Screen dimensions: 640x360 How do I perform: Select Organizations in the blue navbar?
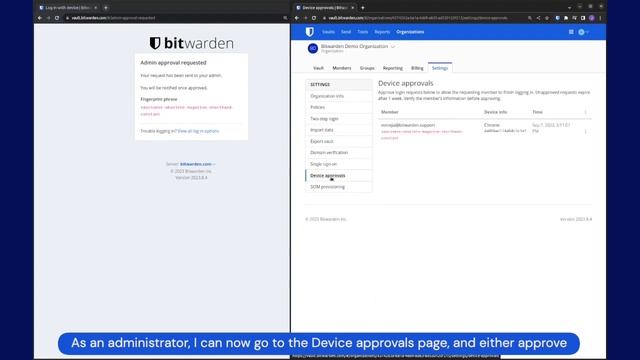[410, 32]
